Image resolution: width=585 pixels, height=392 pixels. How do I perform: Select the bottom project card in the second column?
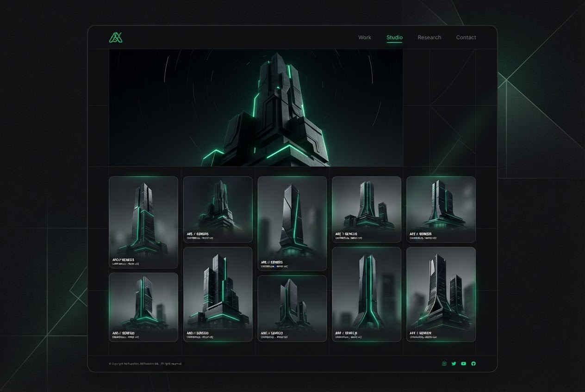coord(218,294)
